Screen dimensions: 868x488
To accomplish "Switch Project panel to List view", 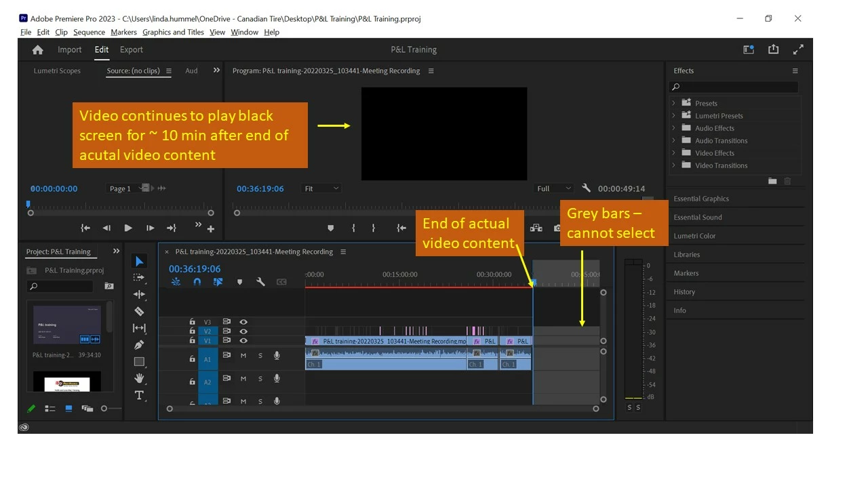I will [50, 409].
